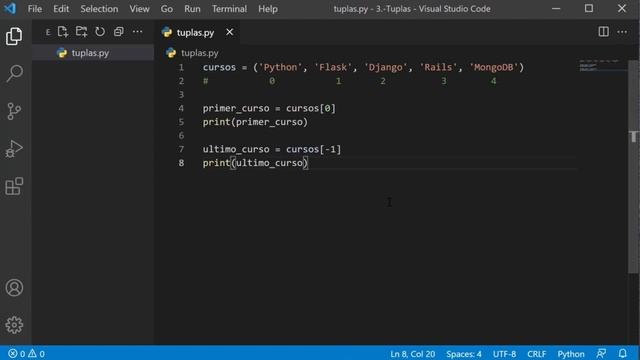This screenshot has width=640, height=360.
Task: Split the editor to the right
Action: 603,32
